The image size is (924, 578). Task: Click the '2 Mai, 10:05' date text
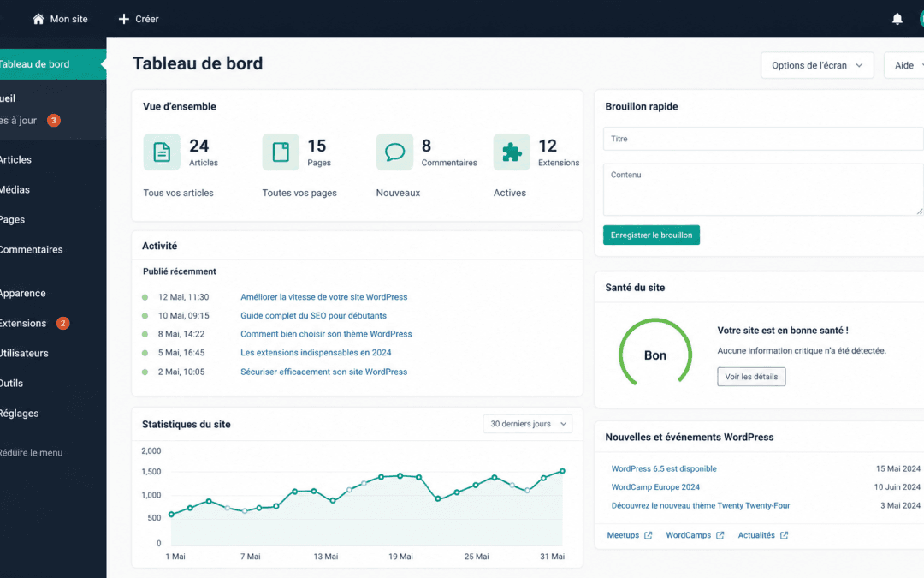[x=181, y=372]
